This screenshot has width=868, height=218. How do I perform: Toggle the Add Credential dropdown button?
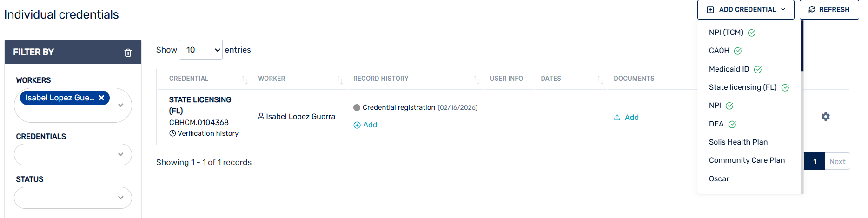[x=745, y=10]
